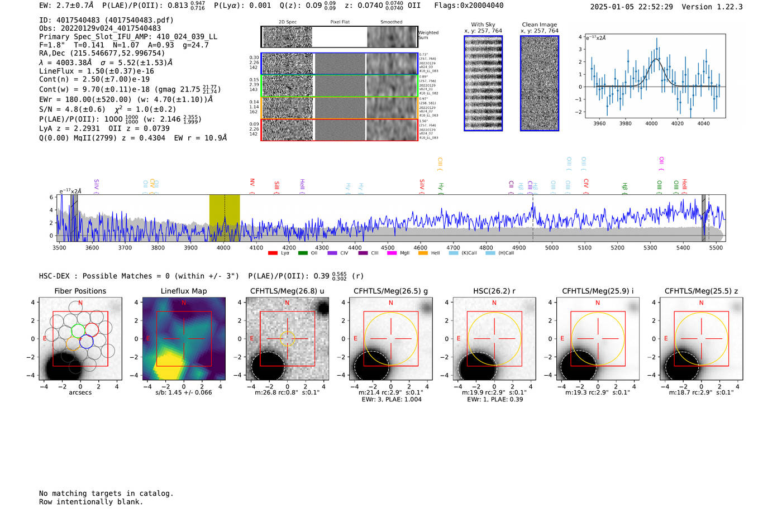Open the HSC(26.2) r image
The height and width of the screenshot is (532, 782).
pyautogui.click(x=494, y=339)
